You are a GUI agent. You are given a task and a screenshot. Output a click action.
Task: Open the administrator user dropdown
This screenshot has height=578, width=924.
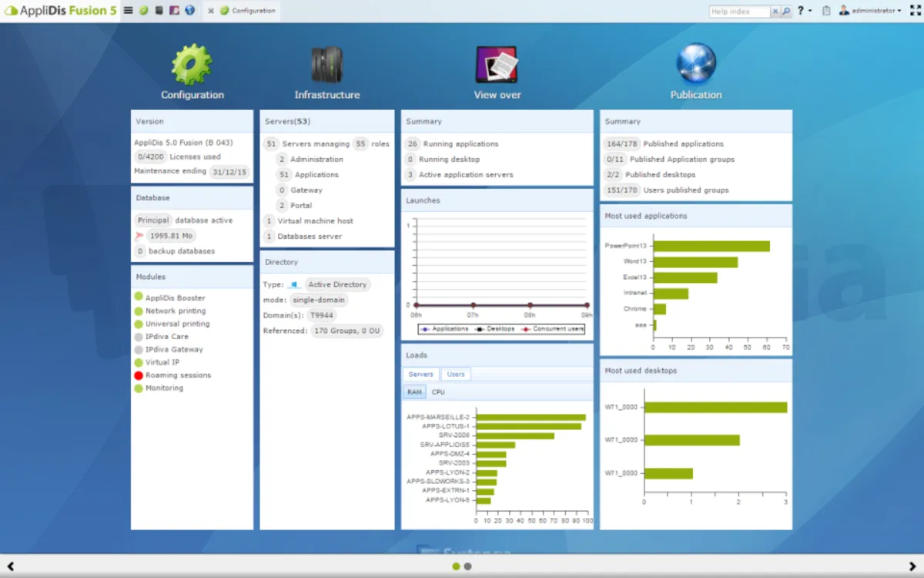pyautogui.click(x=870, y=11)
